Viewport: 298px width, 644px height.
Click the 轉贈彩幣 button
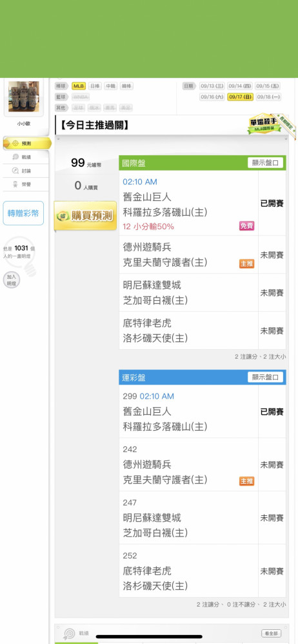tap(23, 213)
